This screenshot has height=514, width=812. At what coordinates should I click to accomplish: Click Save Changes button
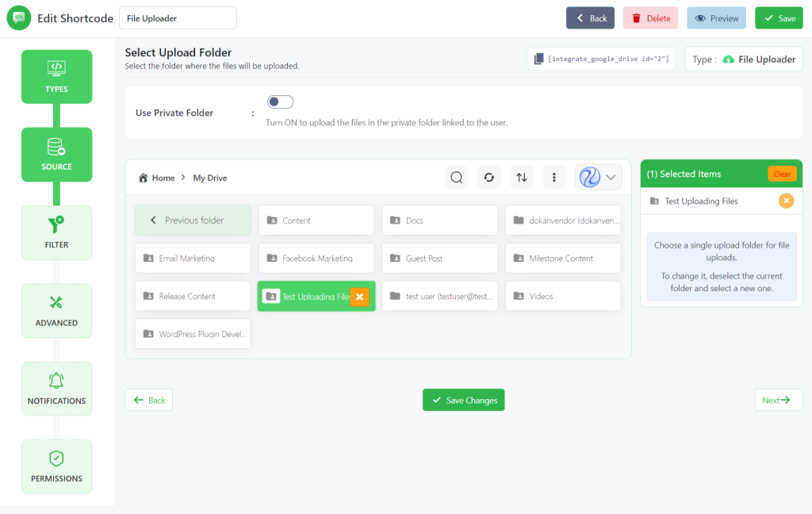click(463, 400)
